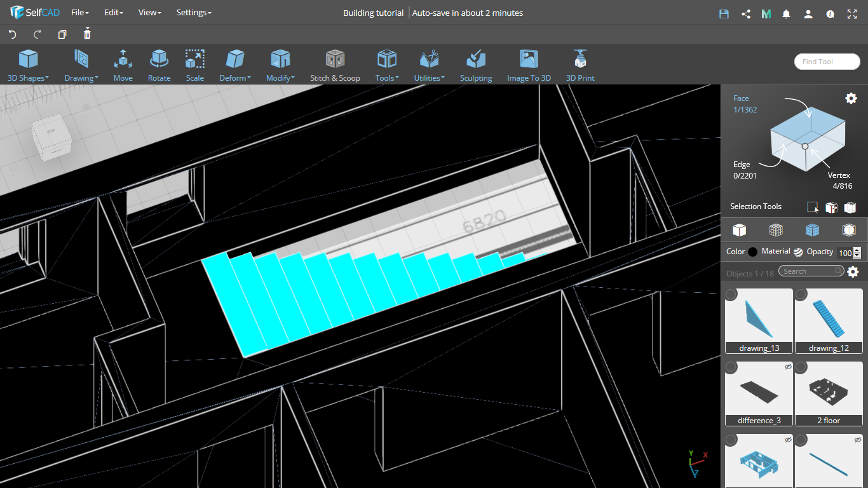Expand the 3D Shapes dropdown

click(28, 66)
